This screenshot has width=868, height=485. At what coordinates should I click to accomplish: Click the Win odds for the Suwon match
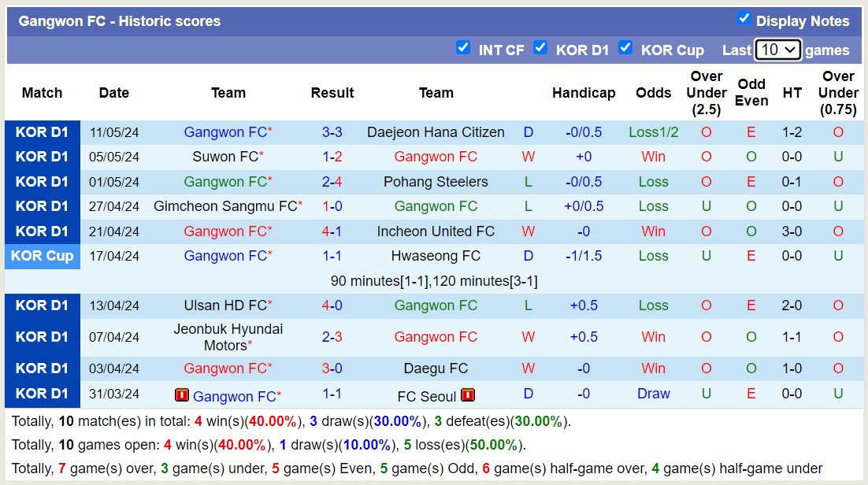[x=653, y=156]
